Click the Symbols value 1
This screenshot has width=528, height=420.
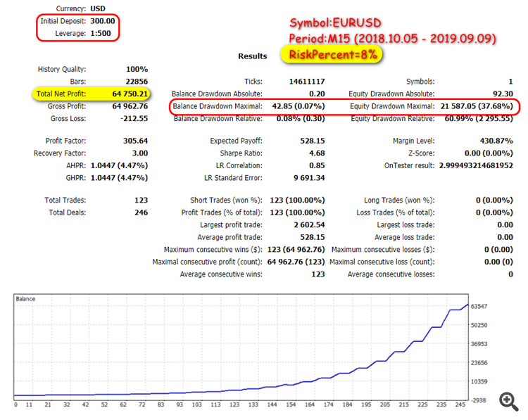[510, 82]
